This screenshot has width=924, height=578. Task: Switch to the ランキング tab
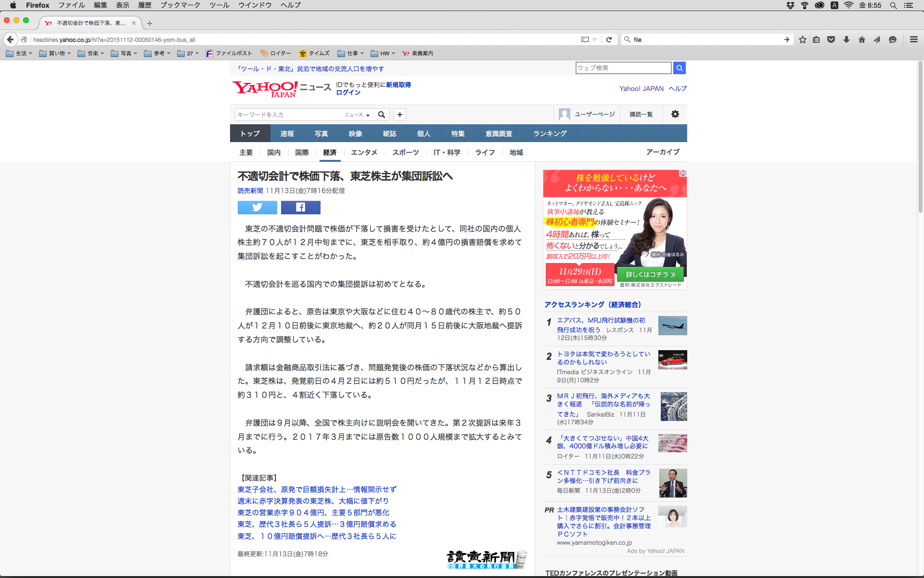click(550, 133)
